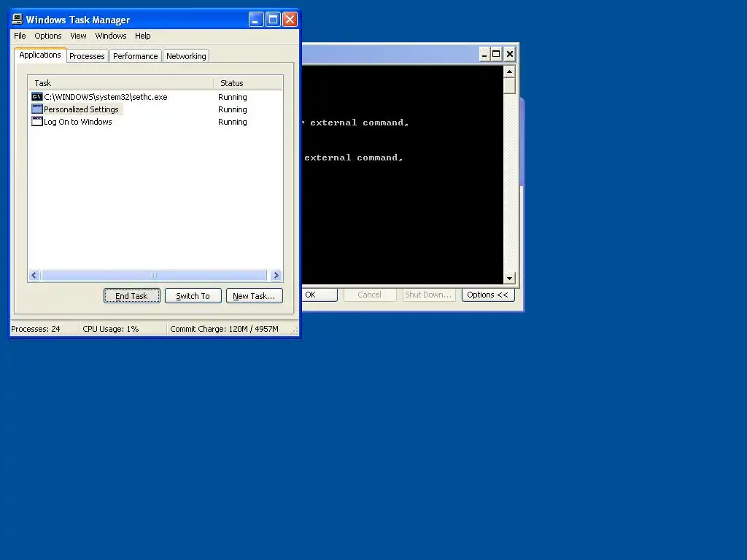Switch to the Performance tab
Viewport: 747px width, 560px height.
coord(135,56)
